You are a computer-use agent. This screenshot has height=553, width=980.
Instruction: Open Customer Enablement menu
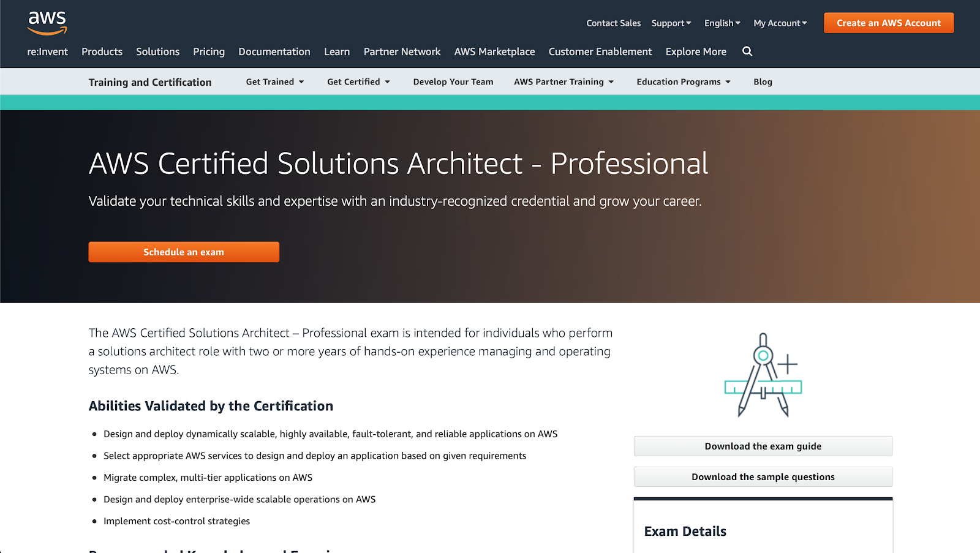[x=600, y=52]
